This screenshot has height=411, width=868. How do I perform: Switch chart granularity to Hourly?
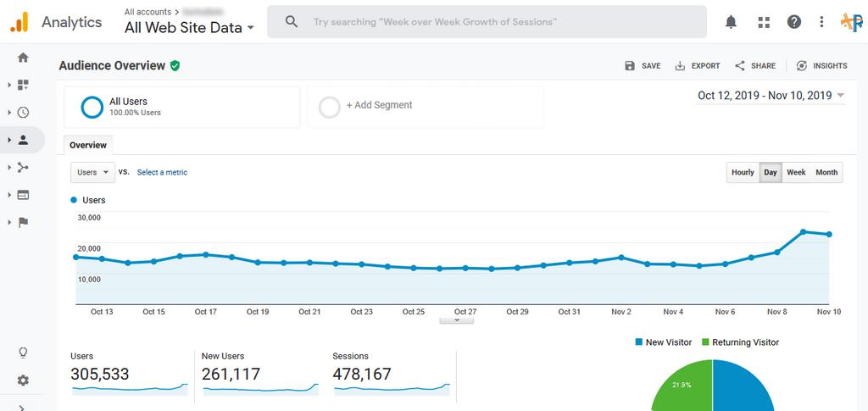coord(743,173)
